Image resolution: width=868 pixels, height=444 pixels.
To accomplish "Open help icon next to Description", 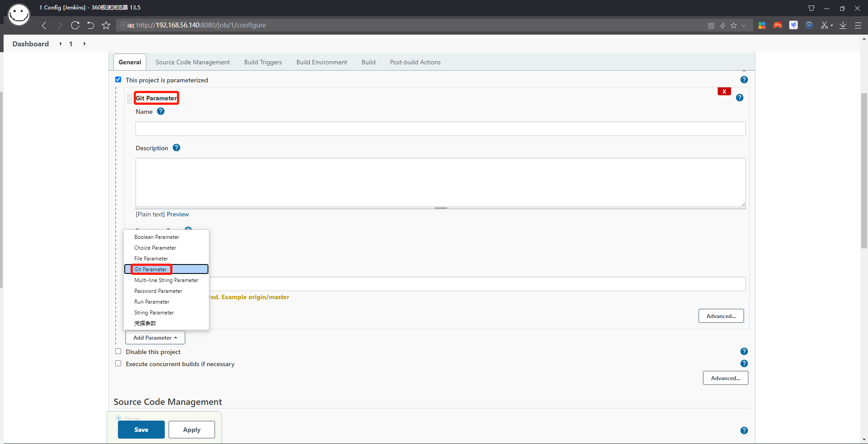I will pyautogui.click(x=176, y=148).
